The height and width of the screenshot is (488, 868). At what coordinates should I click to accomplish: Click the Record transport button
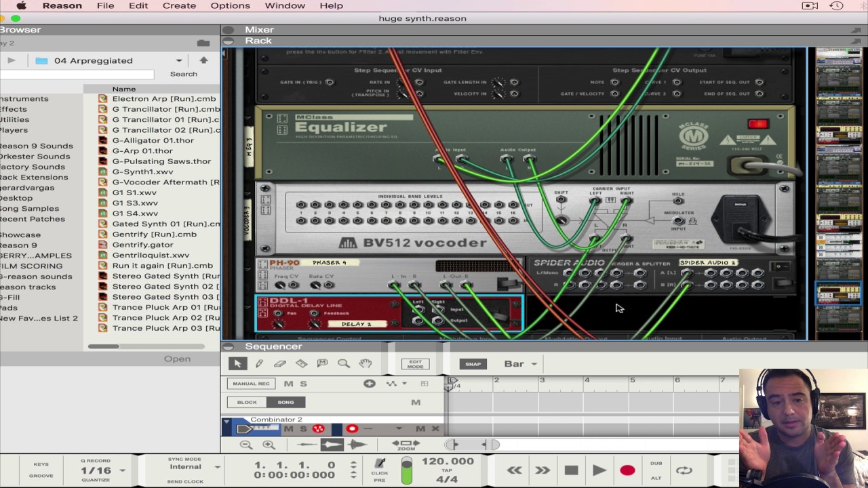(627, 470)
